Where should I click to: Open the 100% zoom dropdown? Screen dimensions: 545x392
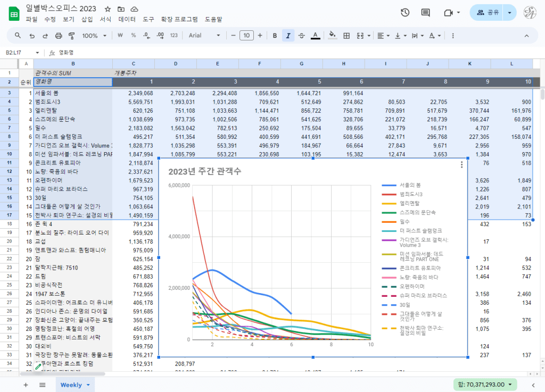tap(94, 36)
